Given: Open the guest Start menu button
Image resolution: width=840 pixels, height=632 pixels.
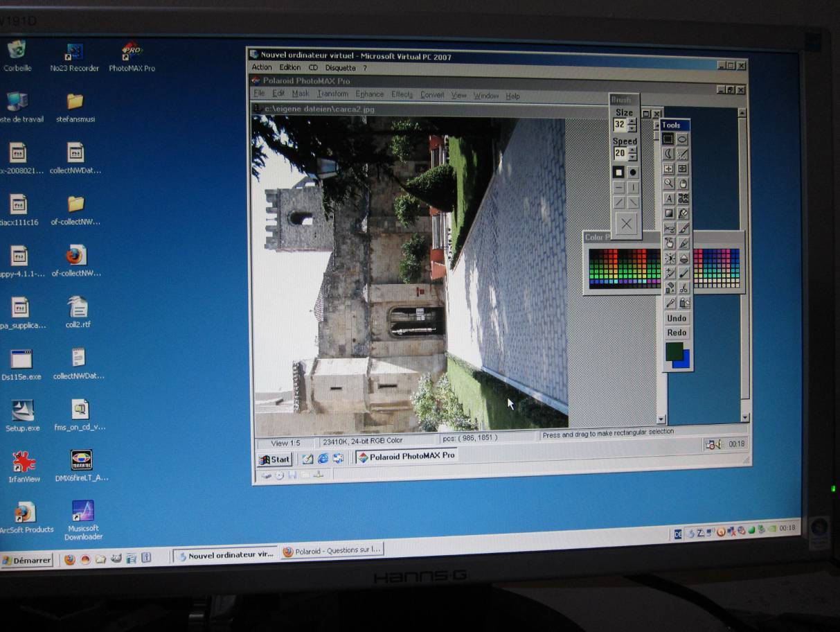Looking at the screenshot, I should [x=274, y=459].
